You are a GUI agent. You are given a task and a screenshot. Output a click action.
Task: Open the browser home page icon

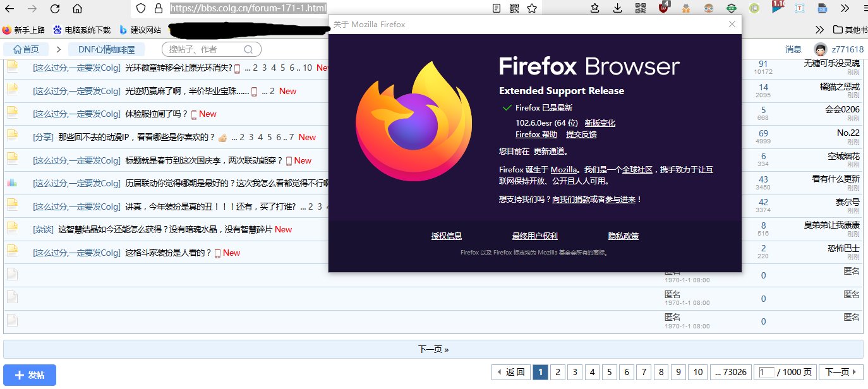(x=77, y=9)
